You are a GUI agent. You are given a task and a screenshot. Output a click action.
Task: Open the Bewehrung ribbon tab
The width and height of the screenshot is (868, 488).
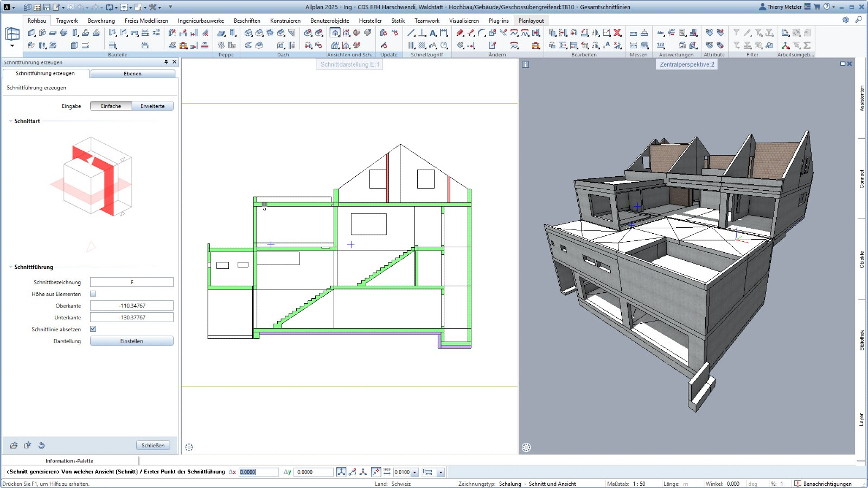101,21
